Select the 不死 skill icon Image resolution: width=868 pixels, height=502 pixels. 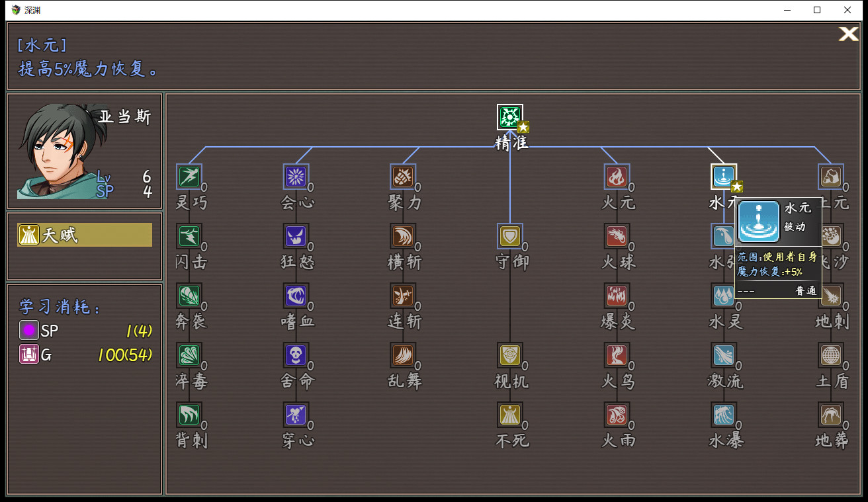[510, 414]
